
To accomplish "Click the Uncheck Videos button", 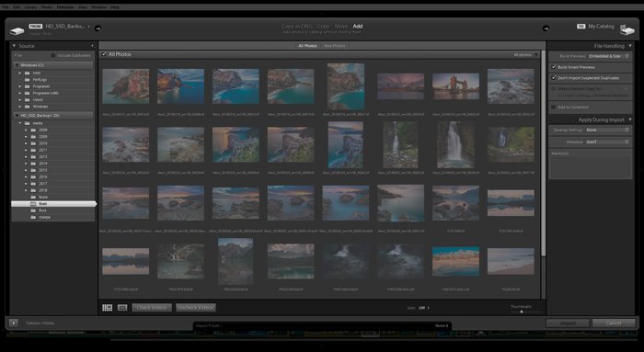I will [x=196, y=308].
